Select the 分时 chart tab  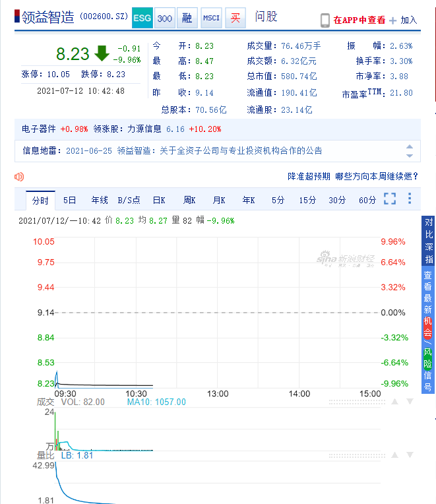[x=40, y=201]
